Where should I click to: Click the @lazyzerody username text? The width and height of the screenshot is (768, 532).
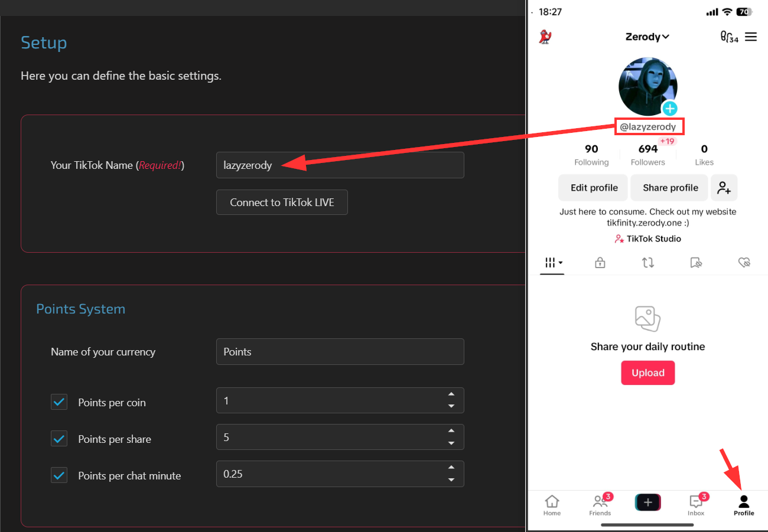pyautogui.click(x=648, y=127)
